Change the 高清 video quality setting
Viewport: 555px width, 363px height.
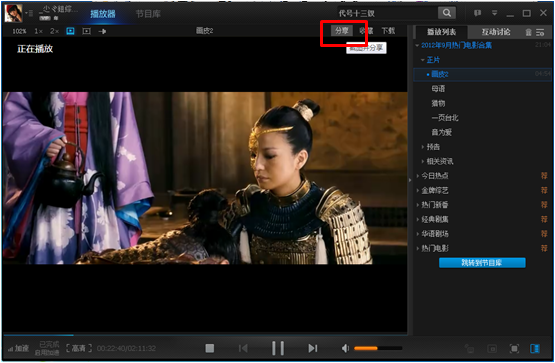(79, 348)
